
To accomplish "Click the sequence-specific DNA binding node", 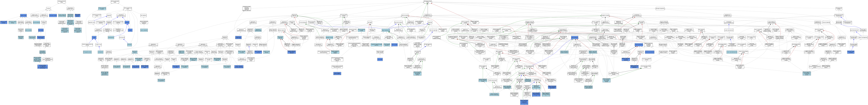I will [x=41, y=38].
